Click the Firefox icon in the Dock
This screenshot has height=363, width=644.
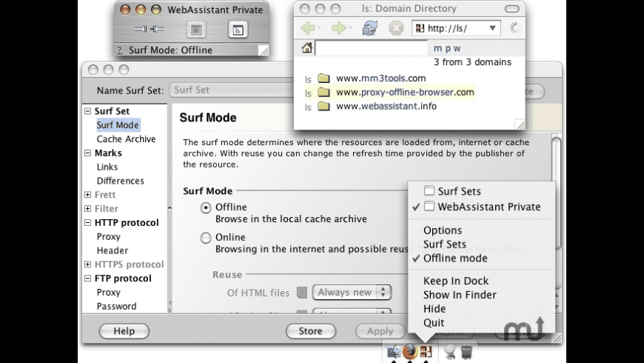click(409, 351)
